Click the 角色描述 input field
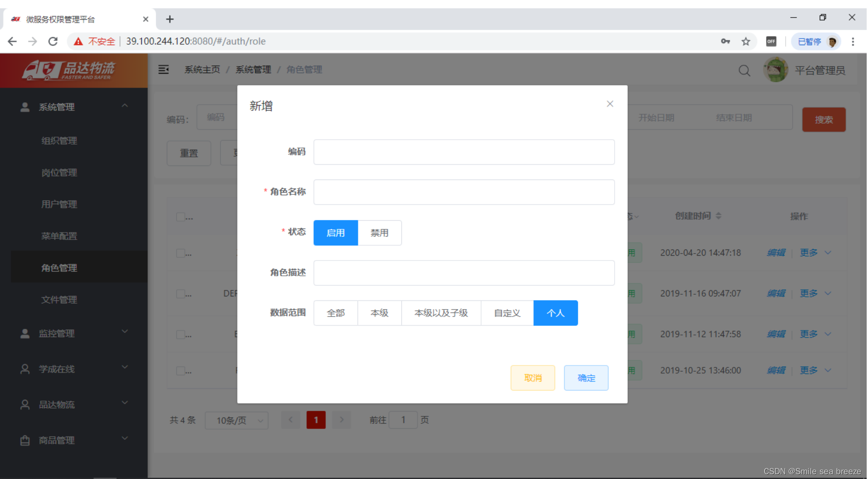The width and height of the screenshot is (868, 479). tap(464, 273)
